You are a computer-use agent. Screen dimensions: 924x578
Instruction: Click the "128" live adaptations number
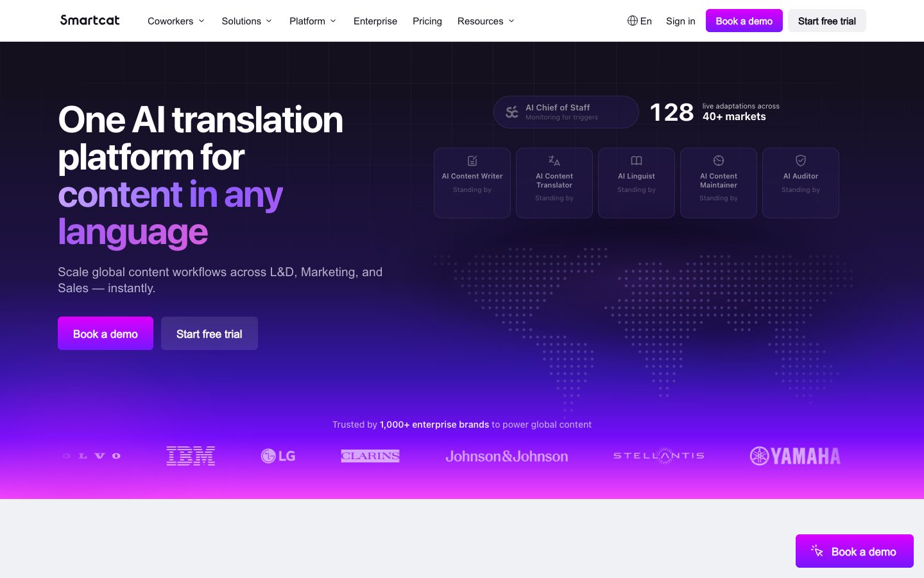pyautogui.click(x=672, y=112)
